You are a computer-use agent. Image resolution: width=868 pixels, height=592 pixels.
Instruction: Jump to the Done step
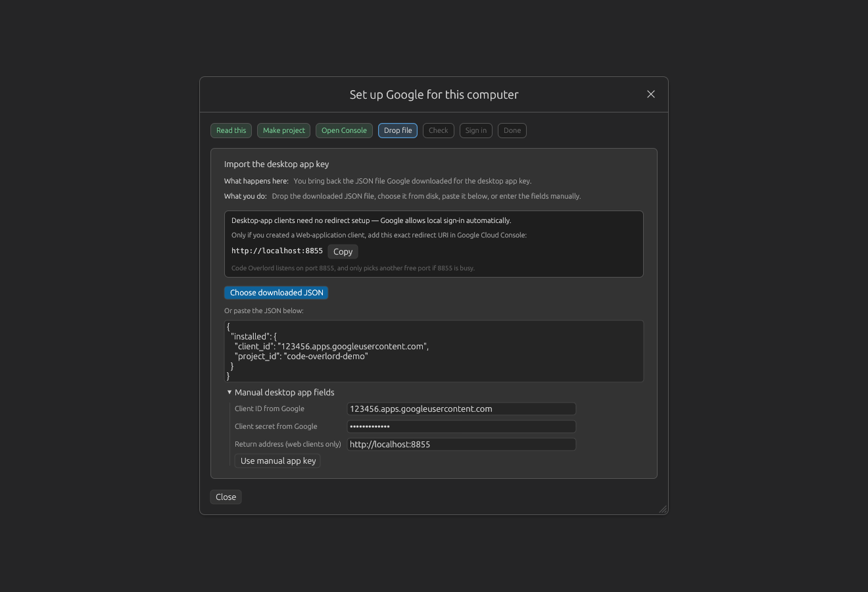[512, 130]
